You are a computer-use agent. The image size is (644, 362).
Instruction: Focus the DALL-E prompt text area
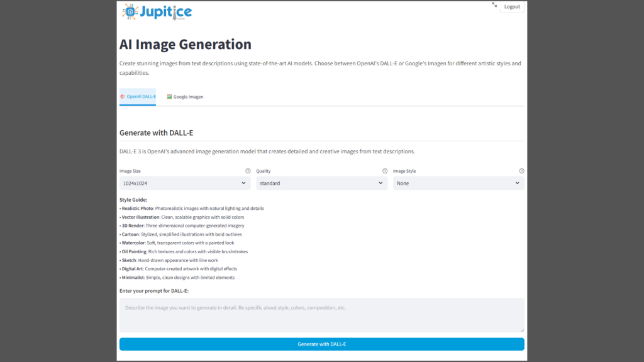point(321,315)
